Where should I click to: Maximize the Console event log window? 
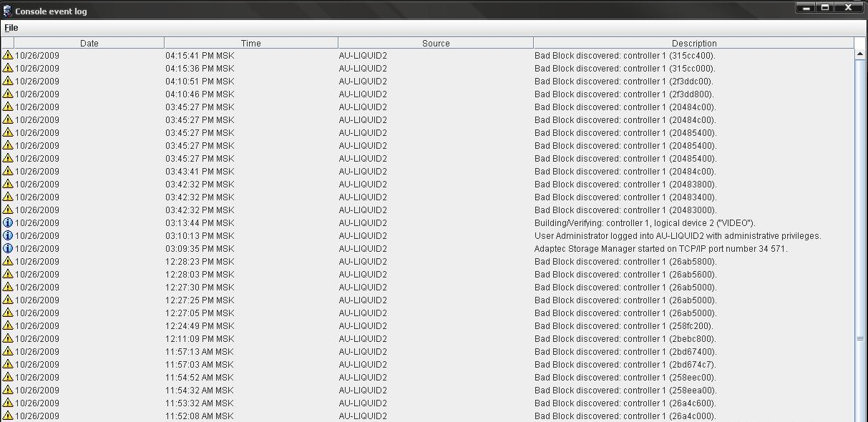tap(825, 8)
